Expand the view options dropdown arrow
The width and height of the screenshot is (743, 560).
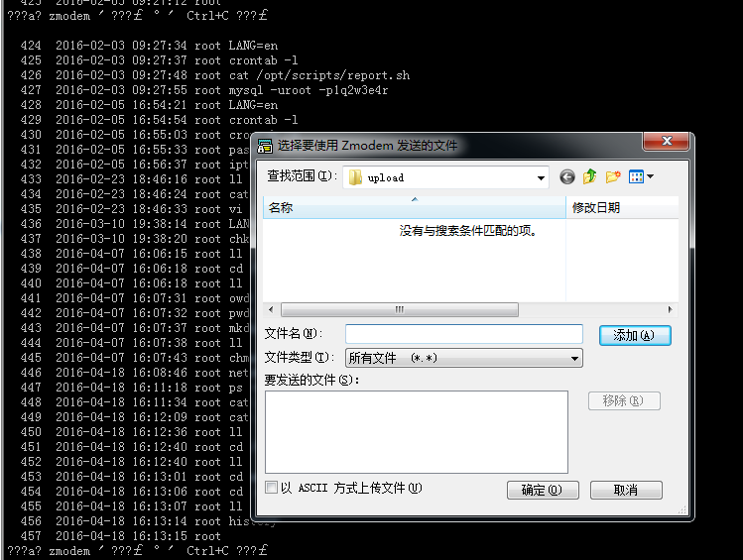coord(651,177)
